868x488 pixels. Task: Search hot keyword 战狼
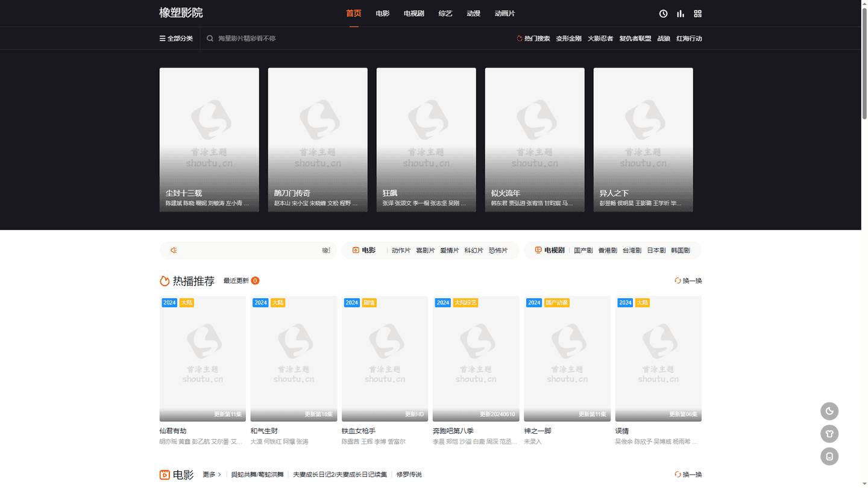click(x=664, y=38)
